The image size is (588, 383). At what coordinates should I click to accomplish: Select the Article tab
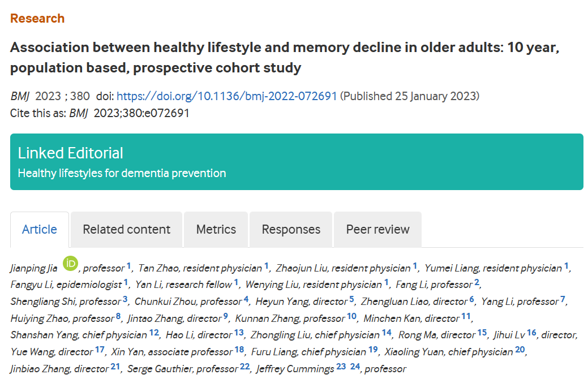pyautogui.click(x=40, y=229)
